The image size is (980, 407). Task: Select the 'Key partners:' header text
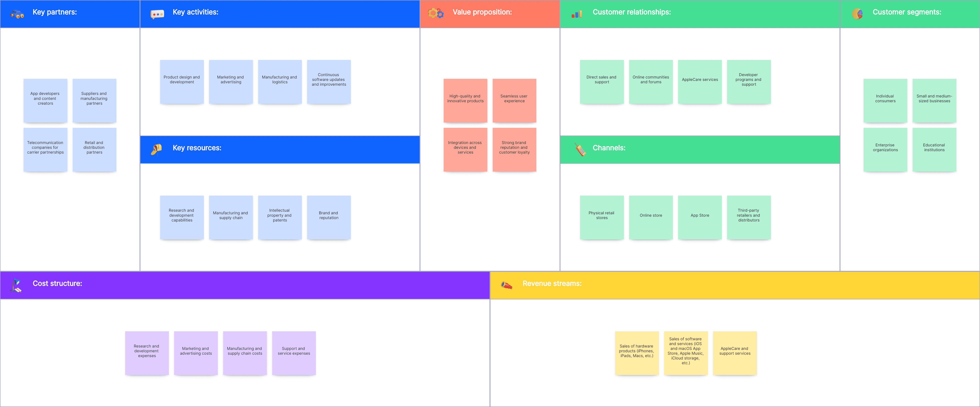click(x=55, y=12)
